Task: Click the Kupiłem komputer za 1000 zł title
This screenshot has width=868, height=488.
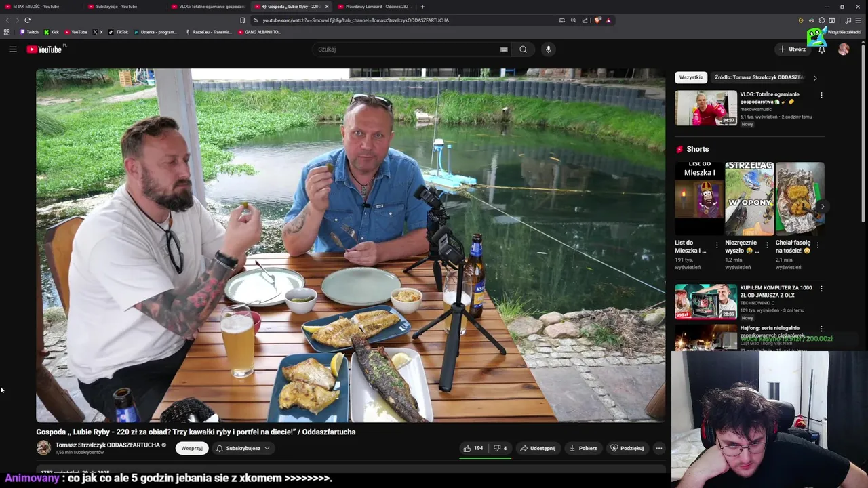Action: [776, 291]
